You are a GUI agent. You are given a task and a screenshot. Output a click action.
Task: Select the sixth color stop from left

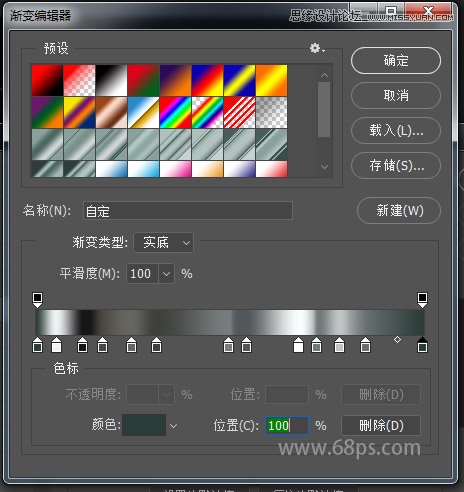tap(156, 345)
